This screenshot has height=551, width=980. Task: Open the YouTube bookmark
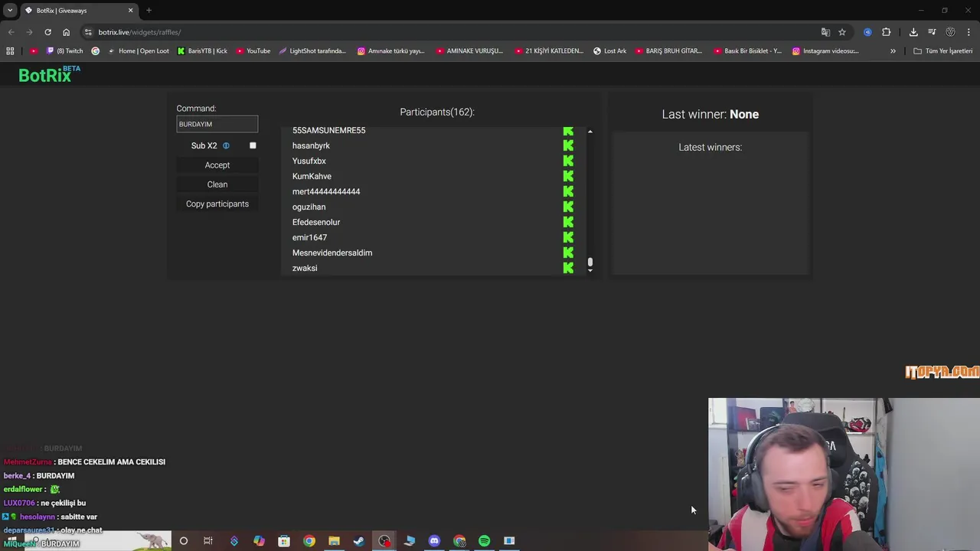[x=253, y=51]
